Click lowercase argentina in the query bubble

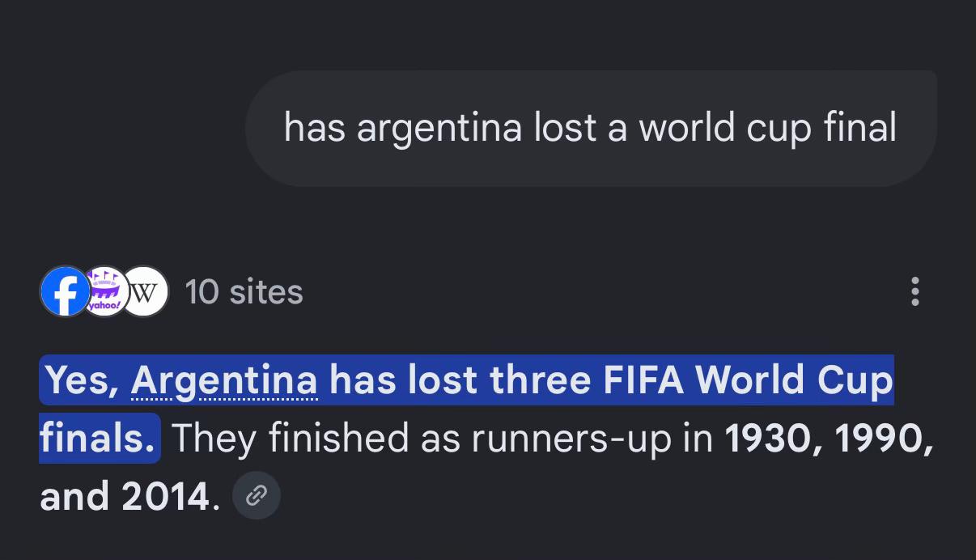click(439, 129)
